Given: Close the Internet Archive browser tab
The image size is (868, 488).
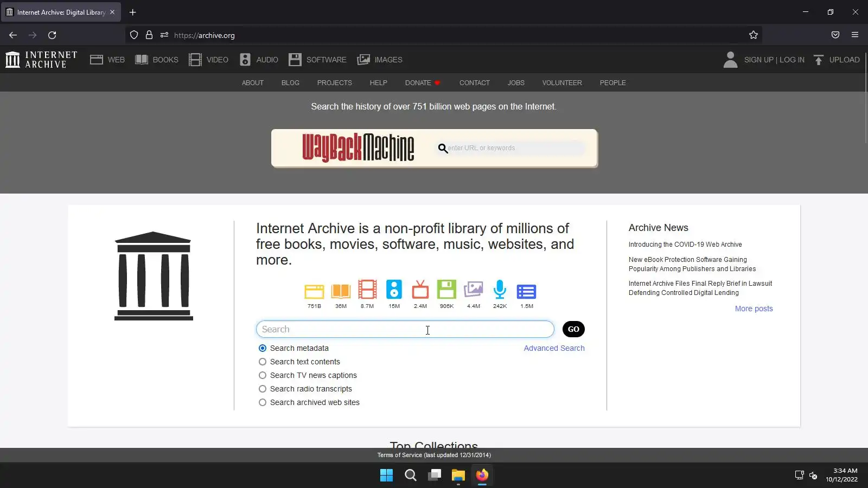Looking at the screenshot, I should (112, 12).
